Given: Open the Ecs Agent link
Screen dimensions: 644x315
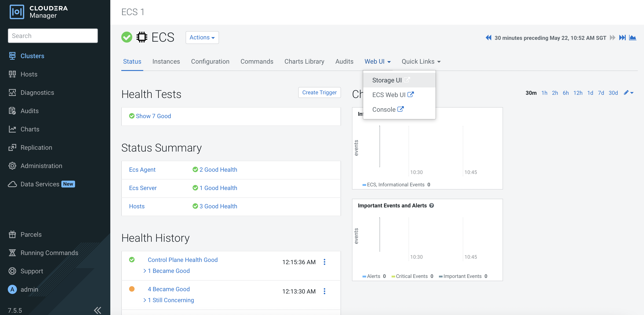Looking at the screenshot, I should [x=142, y=170].
